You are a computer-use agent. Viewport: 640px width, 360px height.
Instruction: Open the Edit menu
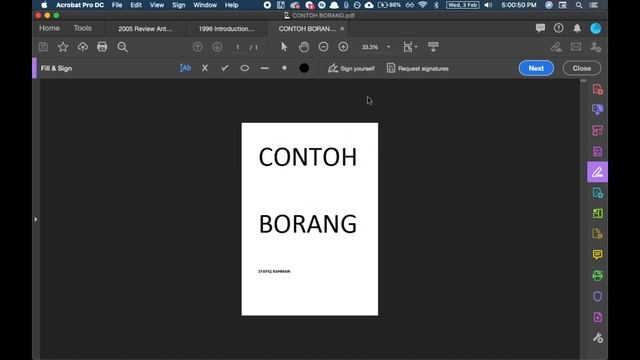[x=136, y=5]
